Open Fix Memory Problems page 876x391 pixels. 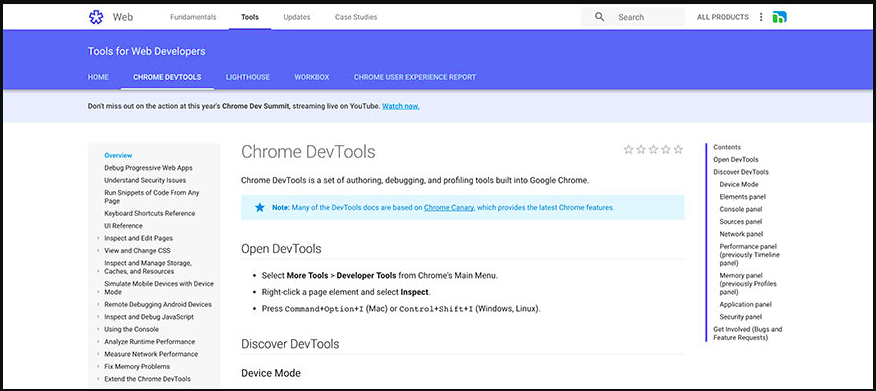137,366
